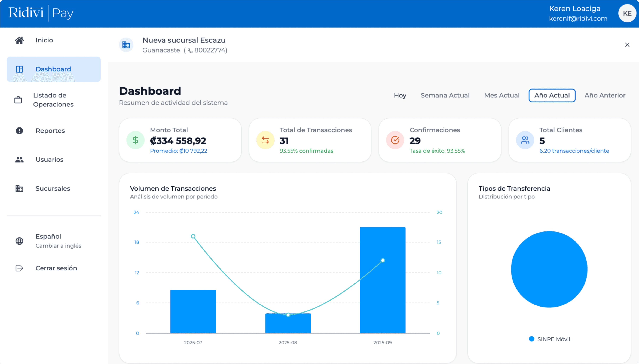Select the Reportes alert icon
Viewport: 639px width, 364px height.
point(19,131)
